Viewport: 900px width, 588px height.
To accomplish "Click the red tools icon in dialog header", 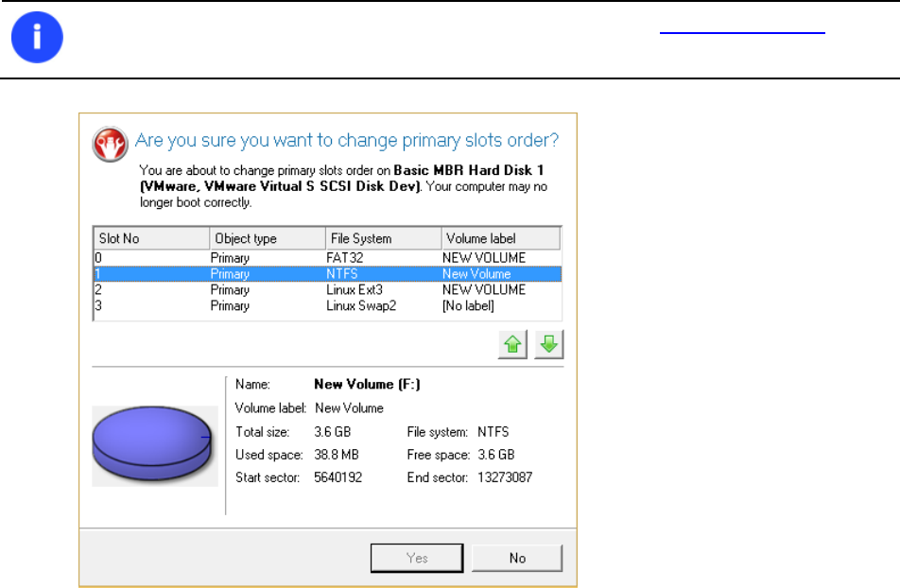I will click(110, 144).
